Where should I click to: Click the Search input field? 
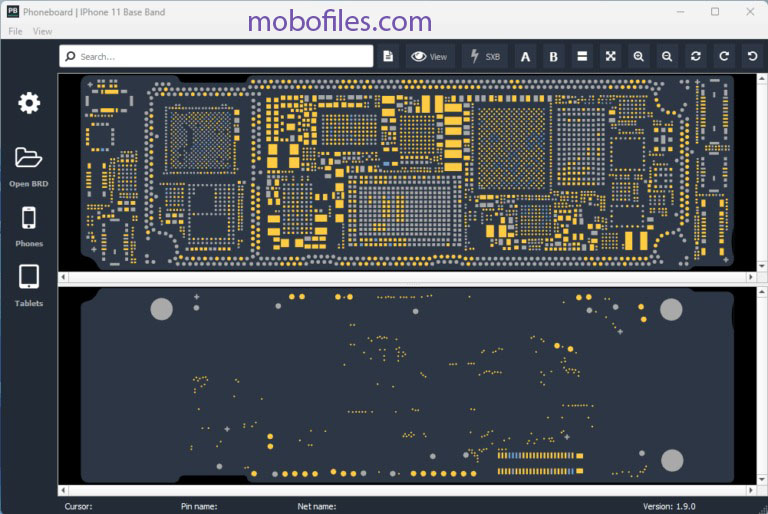point(216,56)
